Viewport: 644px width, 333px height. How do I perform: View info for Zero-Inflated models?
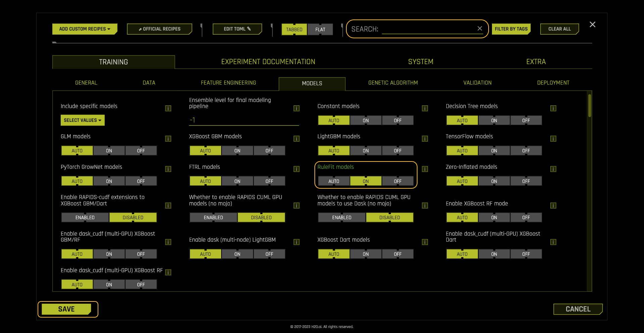pyautogui.click(x=553, y=169)
